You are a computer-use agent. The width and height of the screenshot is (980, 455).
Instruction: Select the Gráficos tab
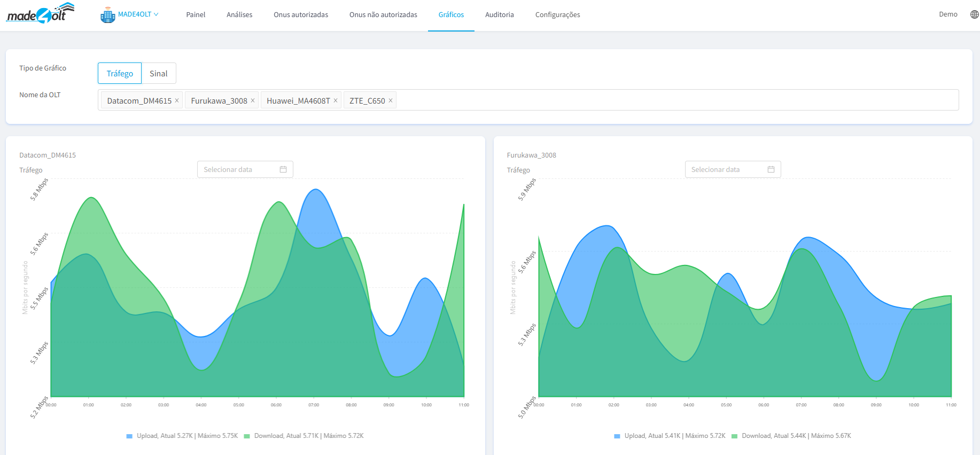[451, 15]
